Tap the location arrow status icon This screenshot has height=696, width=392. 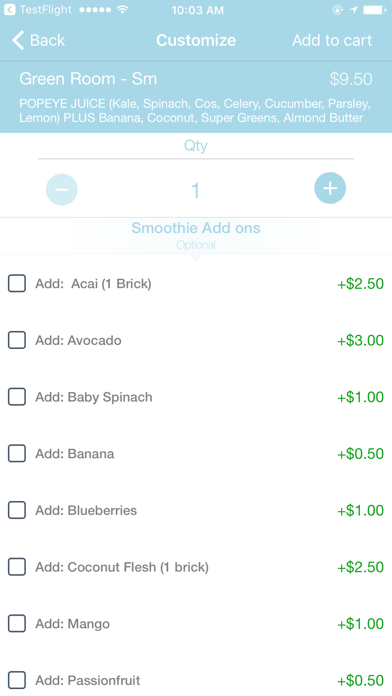tap(353, 9)
